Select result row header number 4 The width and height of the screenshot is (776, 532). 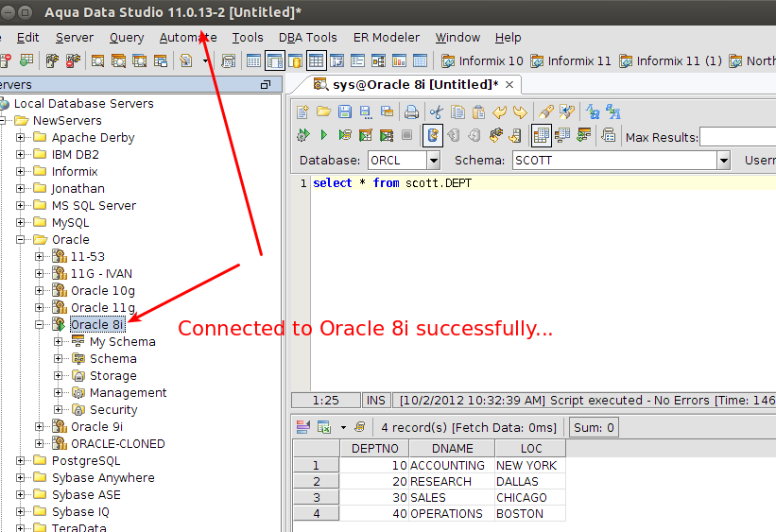click(x=317, y=514)
